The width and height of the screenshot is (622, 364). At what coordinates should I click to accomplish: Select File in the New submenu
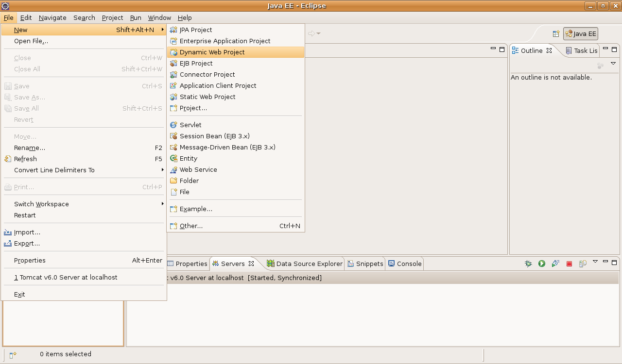[x=236, y=192]
